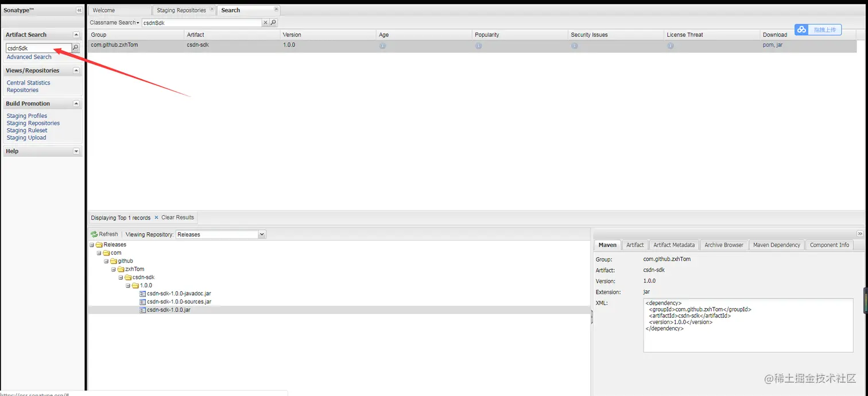The height and width of the screenshot is (396, 868).
Task: Collapse the Views/Repositories panel
Action: (76, 71)
